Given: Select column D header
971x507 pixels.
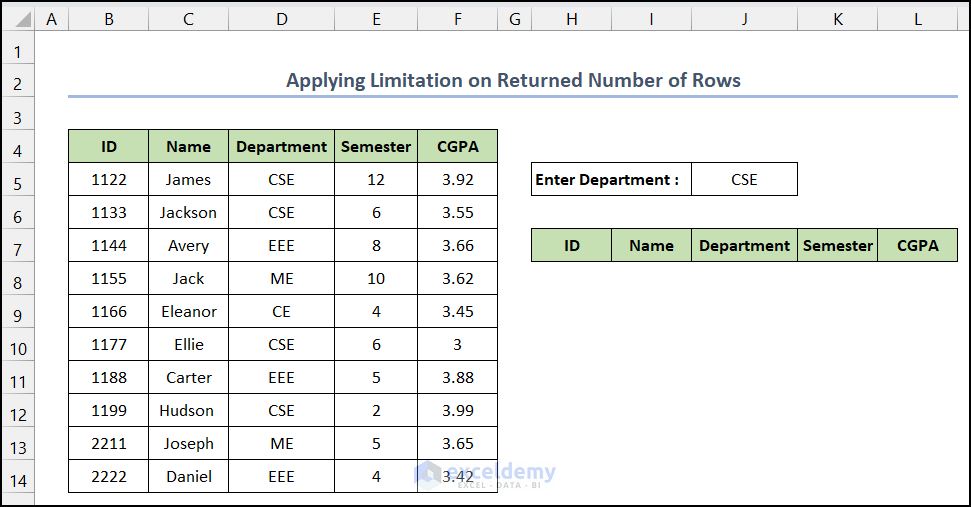Looking at the screenshot, I should (281, 18).
